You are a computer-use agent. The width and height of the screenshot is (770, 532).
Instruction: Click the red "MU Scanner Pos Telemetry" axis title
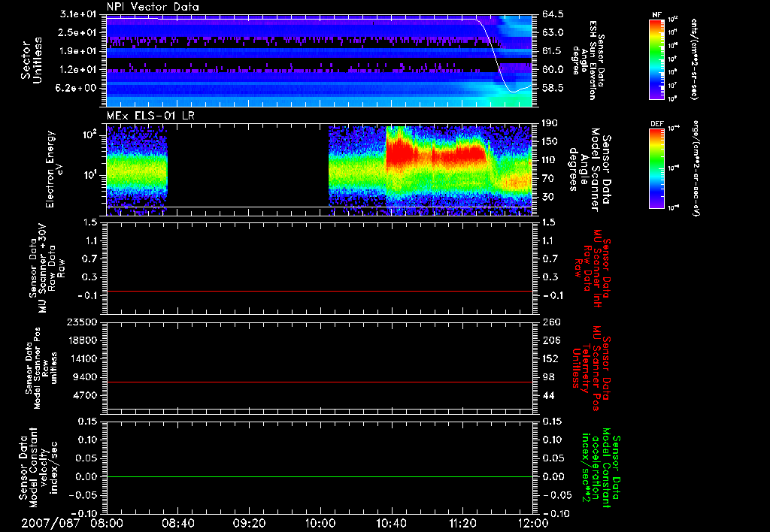pos(592,368)
